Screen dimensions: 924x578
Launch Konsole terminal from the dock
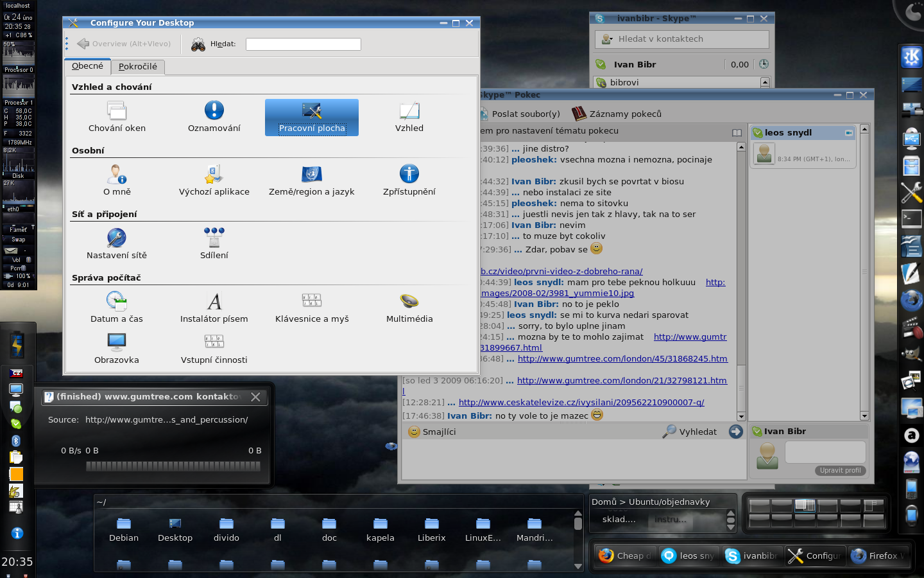click(x=911, y=218)
